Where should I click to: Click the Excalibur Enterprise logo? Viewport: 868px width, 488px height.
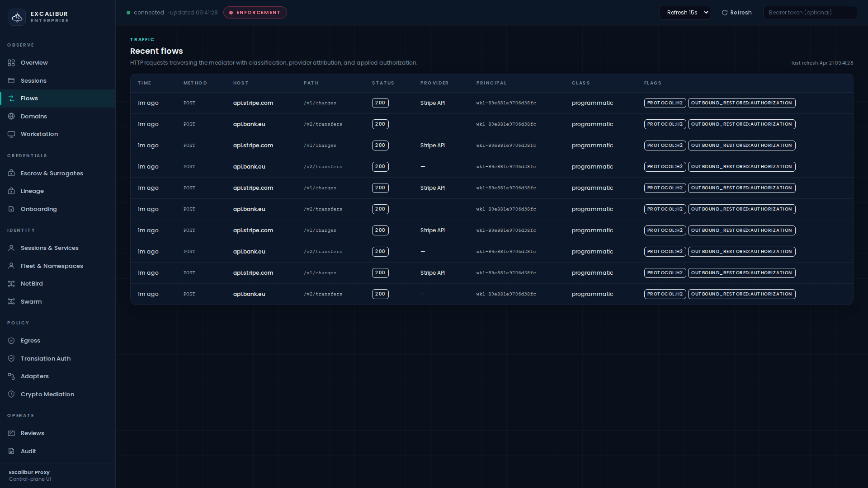(x=17, y=17)
